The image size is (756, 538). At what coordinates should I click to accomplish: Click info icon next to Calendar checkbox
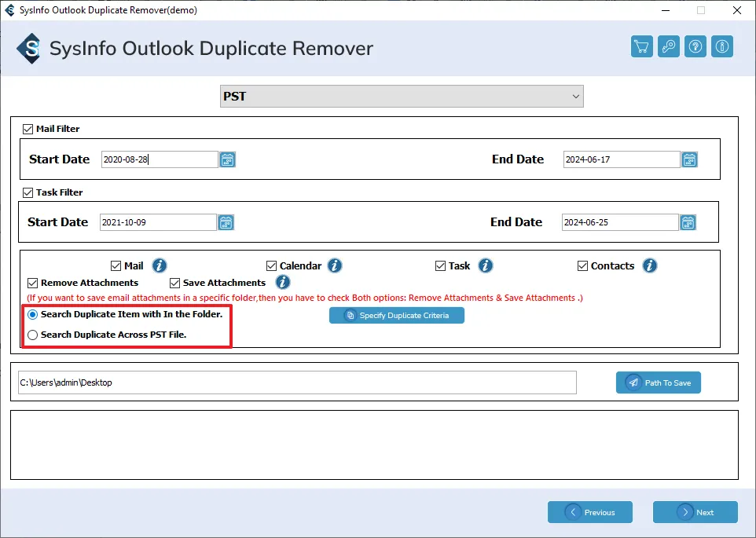click(335, 265)
